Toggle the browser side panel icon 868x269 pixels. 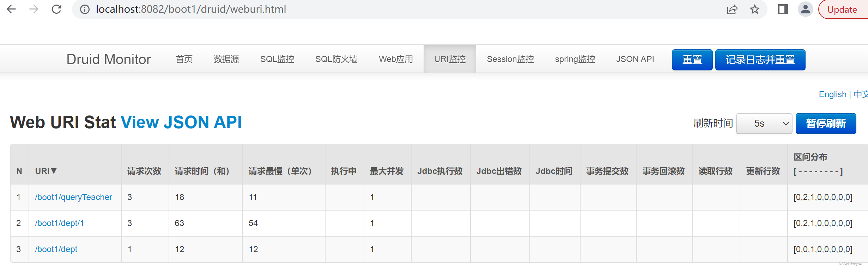pos(783,10)
